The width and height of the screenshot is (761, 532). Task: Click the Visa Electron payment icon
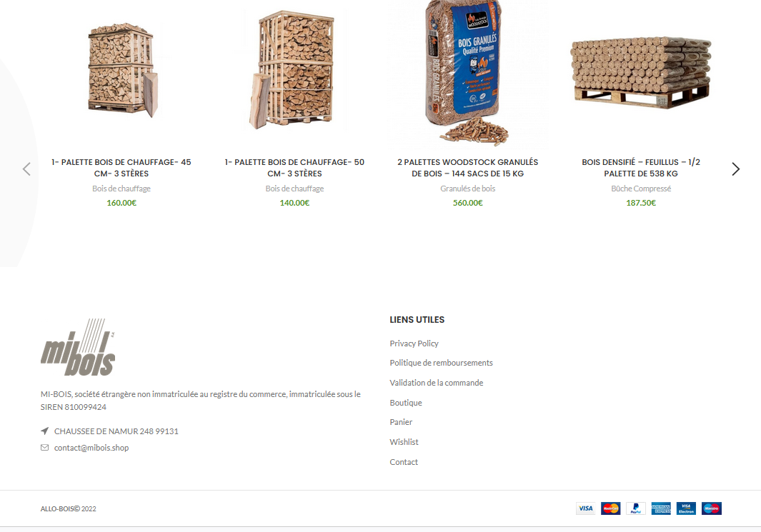(x=686, y=508)
